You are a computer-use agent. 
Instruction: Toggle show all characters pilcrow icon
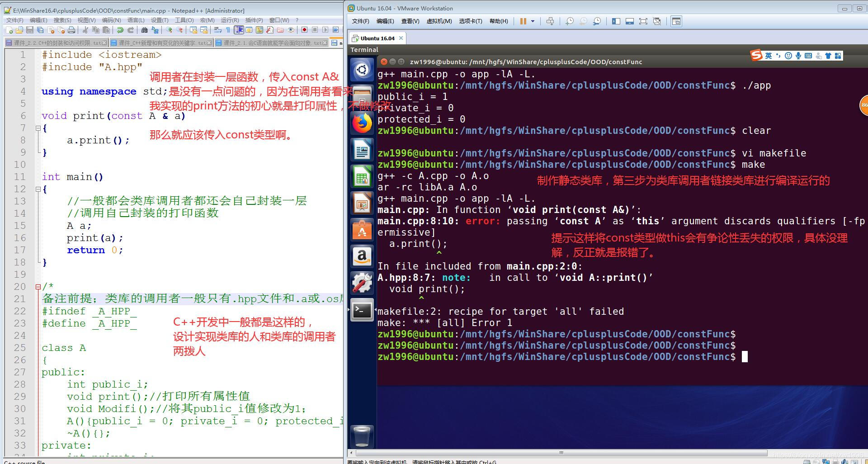[x=228, y=30]
